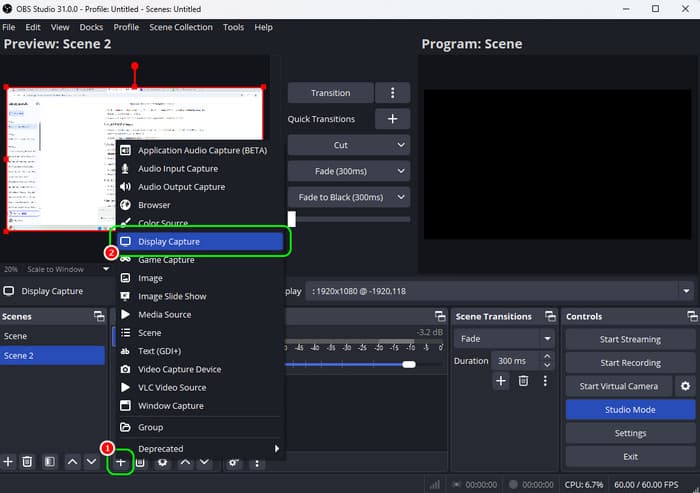Choose Browser source

200,205
